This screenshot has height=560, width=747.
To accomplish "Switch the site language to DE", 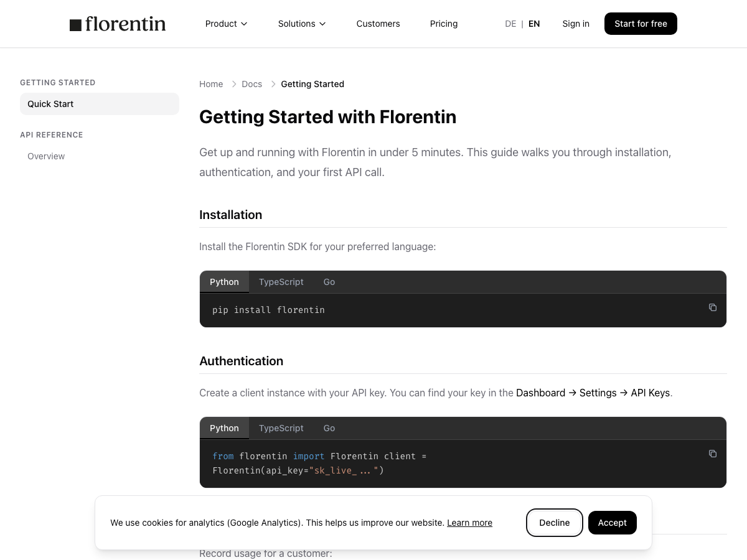I will click(510, 24).
